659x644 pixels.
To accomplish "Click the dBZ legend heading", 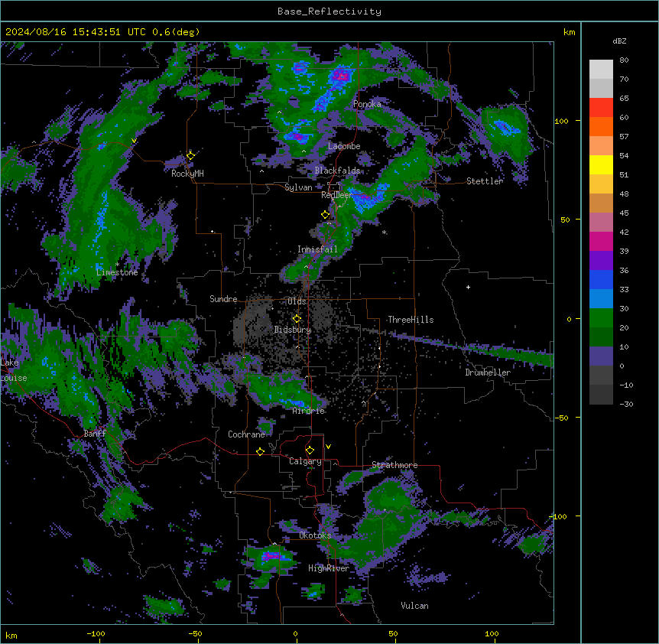I will [x=619, y=41].
